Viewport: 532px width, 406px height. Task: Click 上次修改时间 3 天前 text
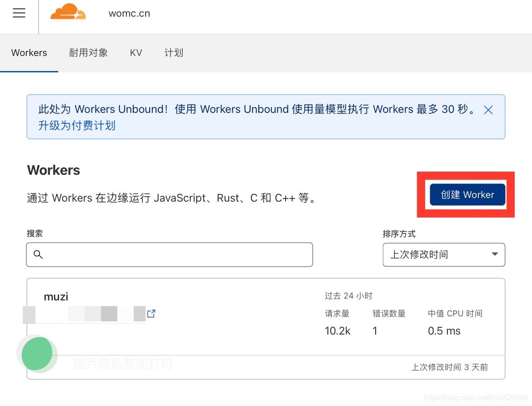click(450, 367)
